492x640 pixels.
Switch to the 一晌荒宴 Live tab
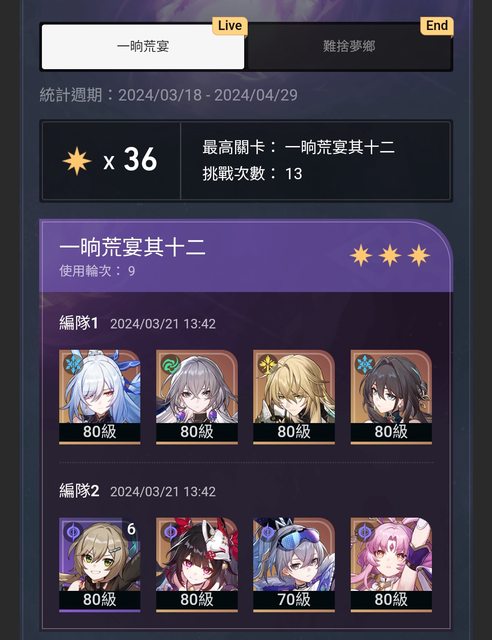[x=143, y=47]
